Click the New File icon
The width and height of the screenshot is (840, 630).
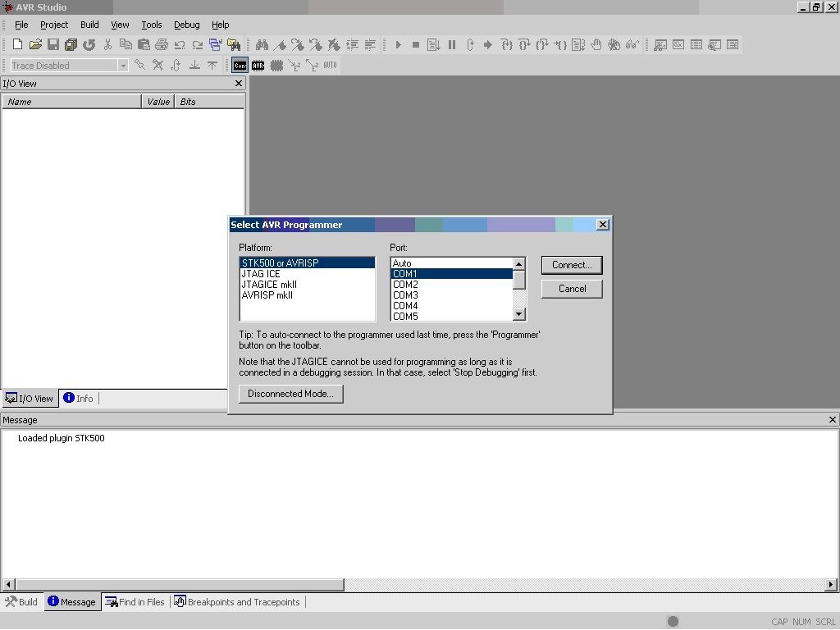click(18, 44)
